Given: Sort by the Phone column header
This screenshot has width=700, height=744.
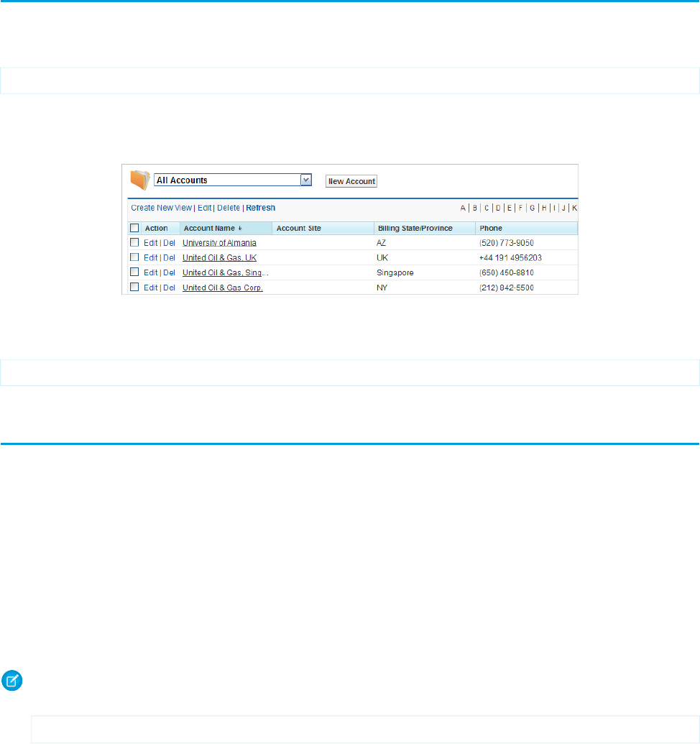Looking at the screenshot, I should (526, 228).
